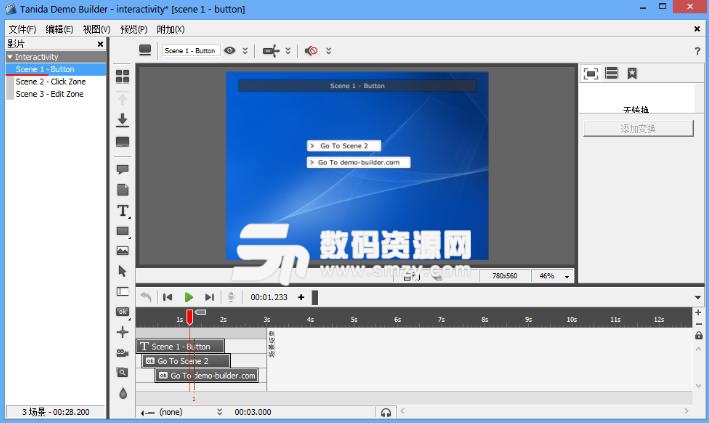Select the Scene 1 - Button timeline clip
Image resolution: width=709 pixels, height=423 pixels.
tap(180, 347)
